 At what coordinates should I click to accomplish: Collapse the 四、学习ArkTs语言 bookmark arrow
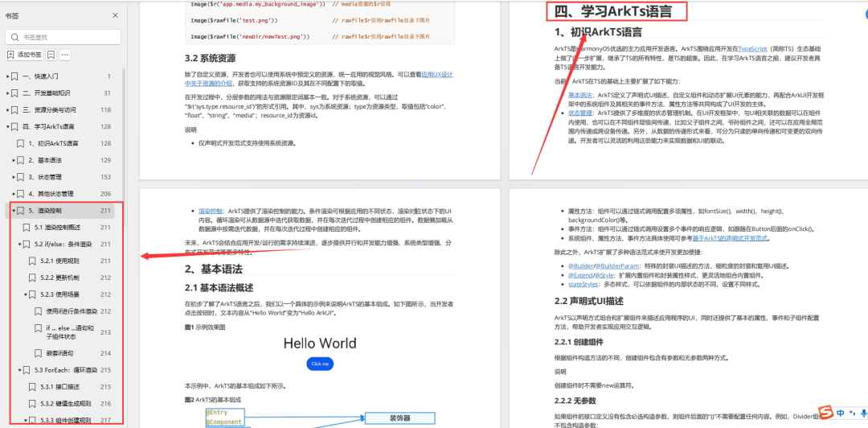coord(8,127)
